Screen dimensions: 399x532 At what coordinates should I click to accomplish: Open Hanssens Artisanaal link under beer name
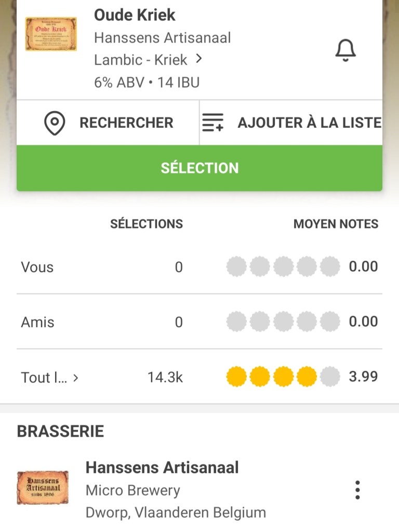tap(163, 38)
